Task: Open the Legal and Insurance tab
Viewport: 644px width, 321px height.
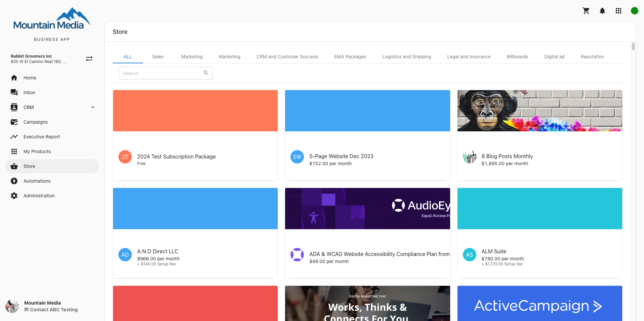Action: tap(469, 57)
